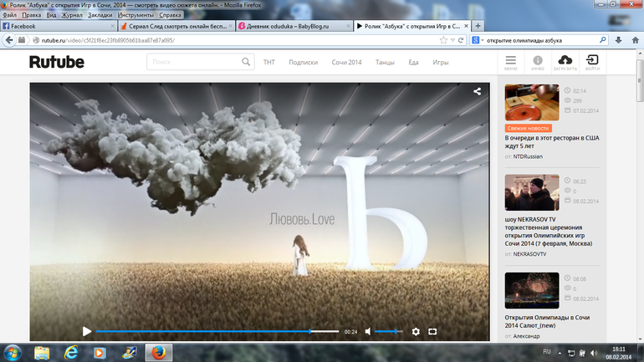Screen dimensions: 644x362
Task: Open the Журнал menu
Action: pos(72,15)
